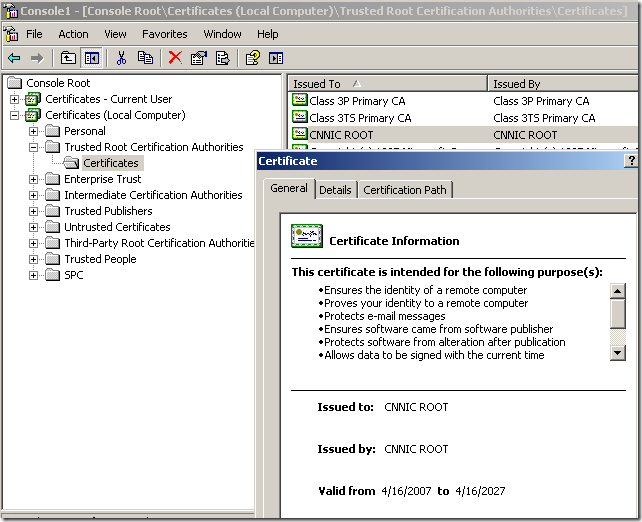Select the Trusted People store
The width and height of the screenshot is (642, 522).
tap(100, 259)
